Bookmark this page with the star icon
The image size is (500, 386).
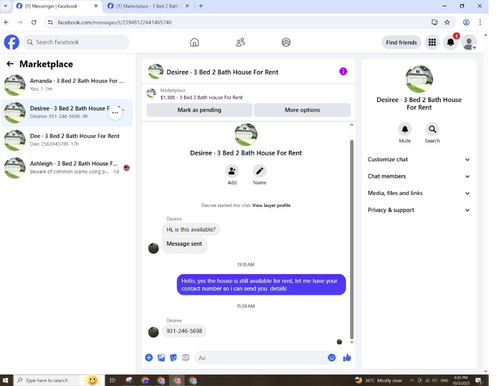click(x=447, y=22)
